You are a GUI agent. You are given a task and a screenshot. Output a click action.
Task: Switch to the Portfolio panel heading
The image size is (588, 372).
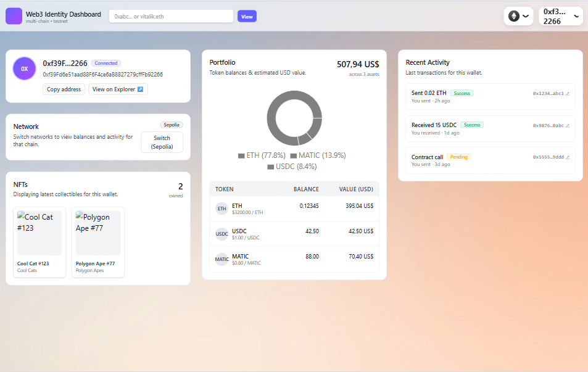pos(223,62)
